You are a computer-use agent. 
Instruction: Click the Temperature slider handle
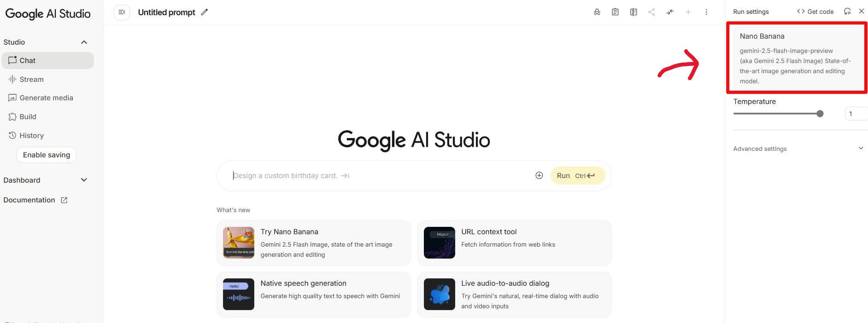[x=820, y=114]
